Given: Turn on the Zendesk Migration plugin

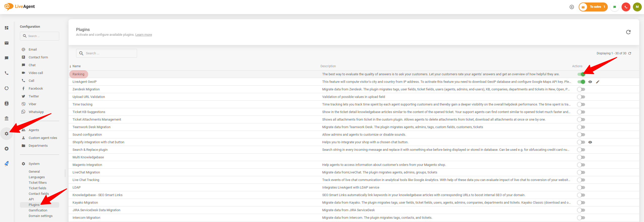Looking at the screenshot, I should 581,89.
